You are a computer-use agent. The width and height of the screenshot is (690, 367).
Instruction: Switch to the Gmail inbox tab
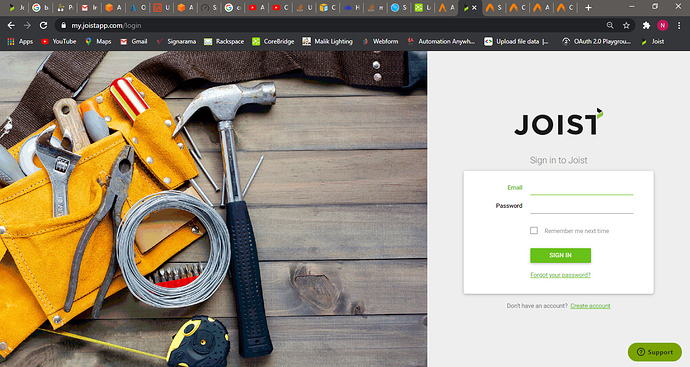coord(88,7)
